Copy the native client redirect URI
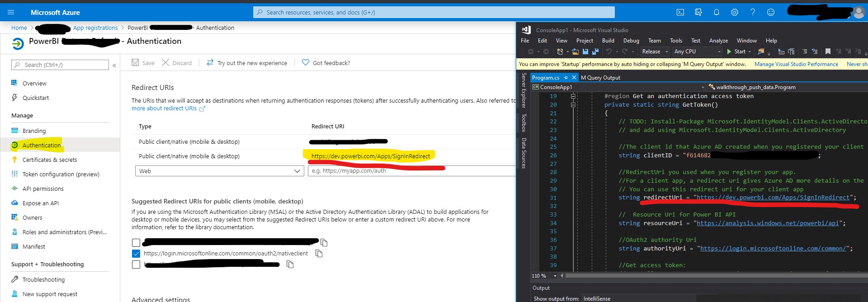This screenshot has height=302, width=868. point(319,253)
